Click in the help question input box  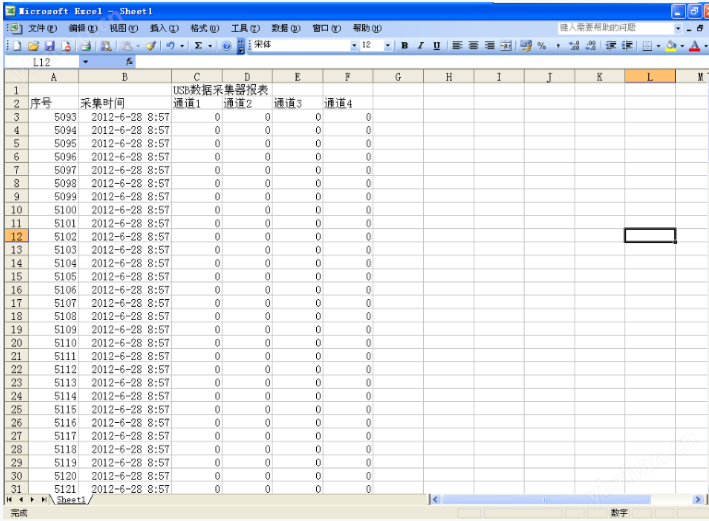pos(616,28)
